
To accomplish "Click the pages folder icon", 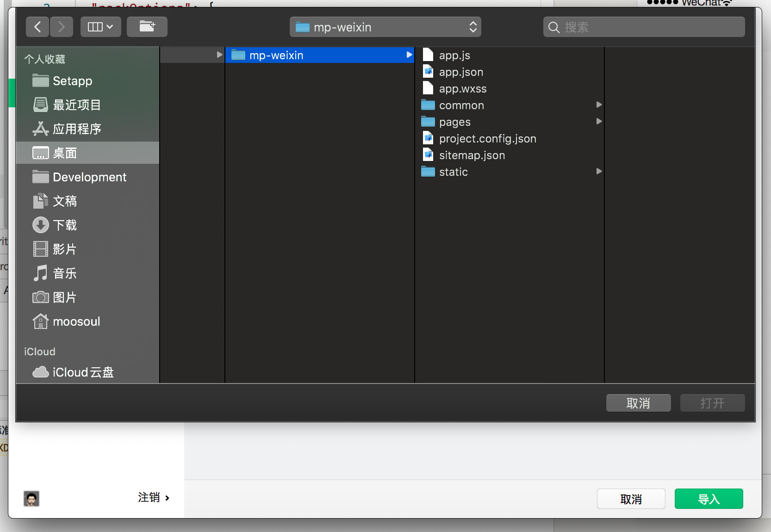I will tap(428, 122).
